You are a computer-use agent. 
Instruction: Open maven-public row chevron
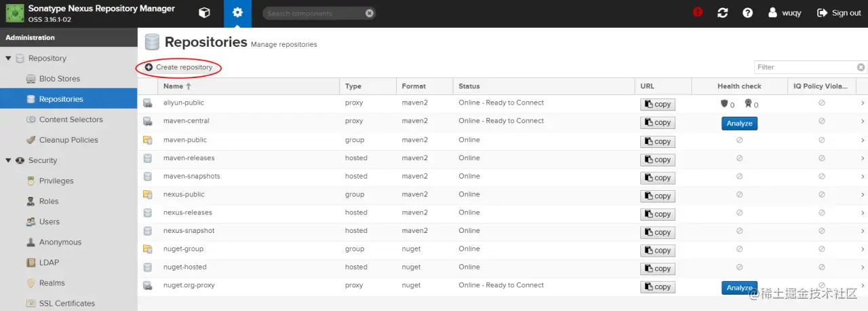pyautogui.click(x=863, y=140)
